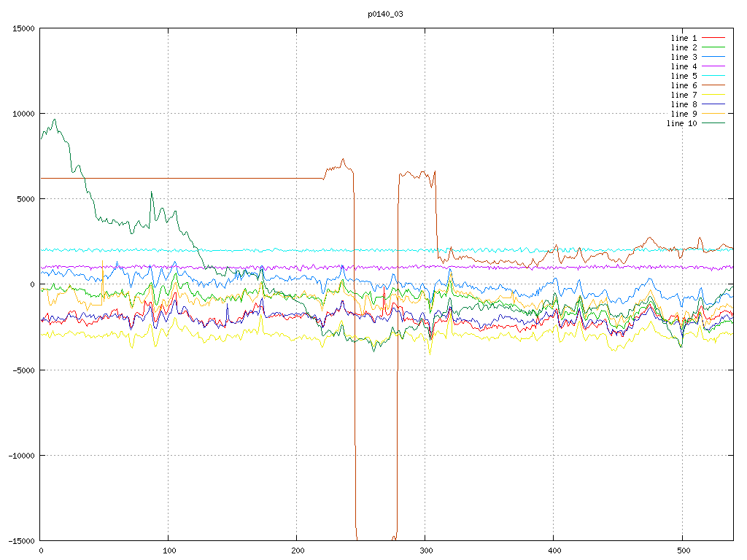Select the "line 10" legend label
This screenshot has width=747, height=560.
tap(681, 123)
